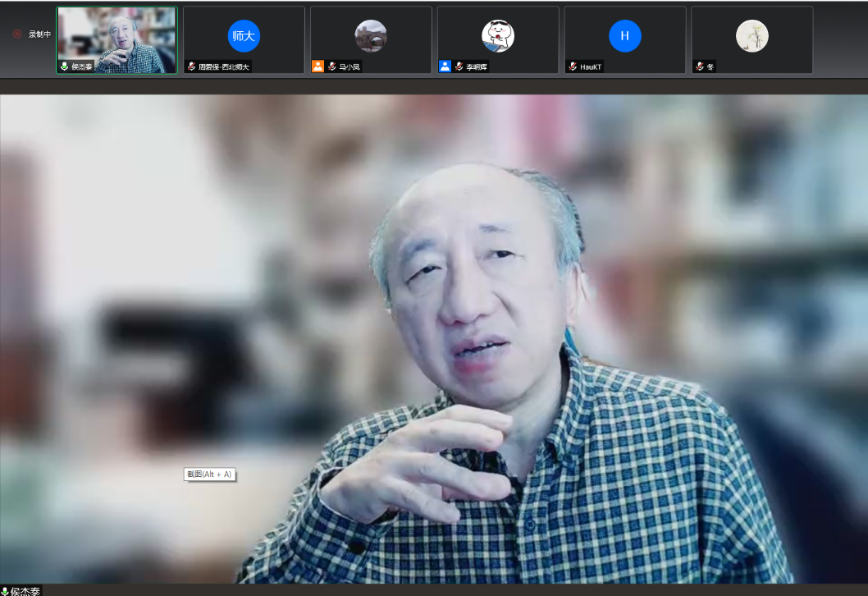Click muted microphone icon beside 李明辉
Image resolution: width=868 pixels, height=596 pixels.
point(459,66)
